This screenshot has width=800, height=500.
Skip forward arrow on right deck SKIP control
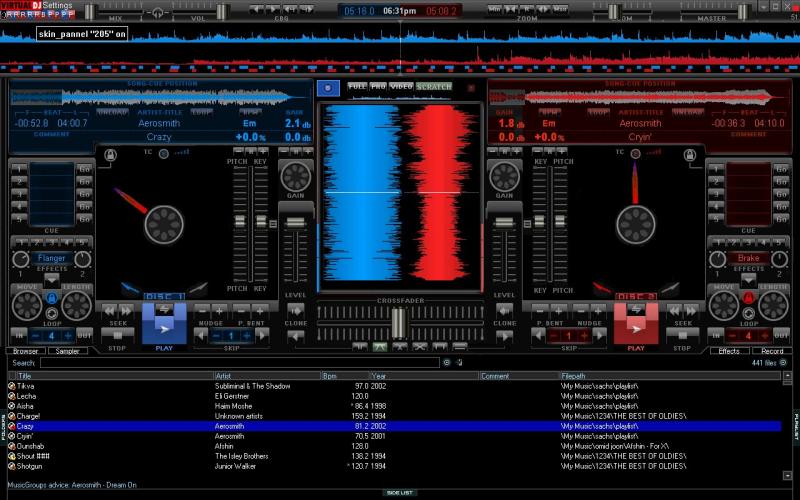(599, 335)
